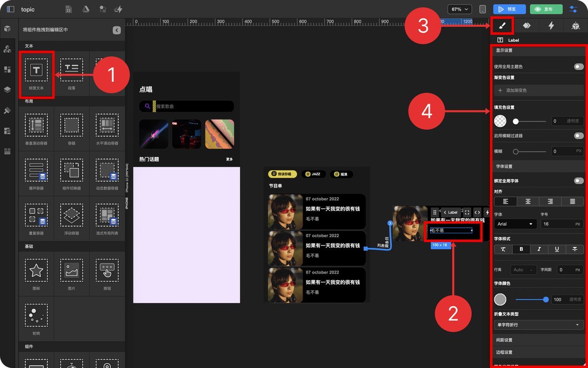588x368 pixels.
Task: Open the double-diamond properties tab
Action: pos(526,26)
